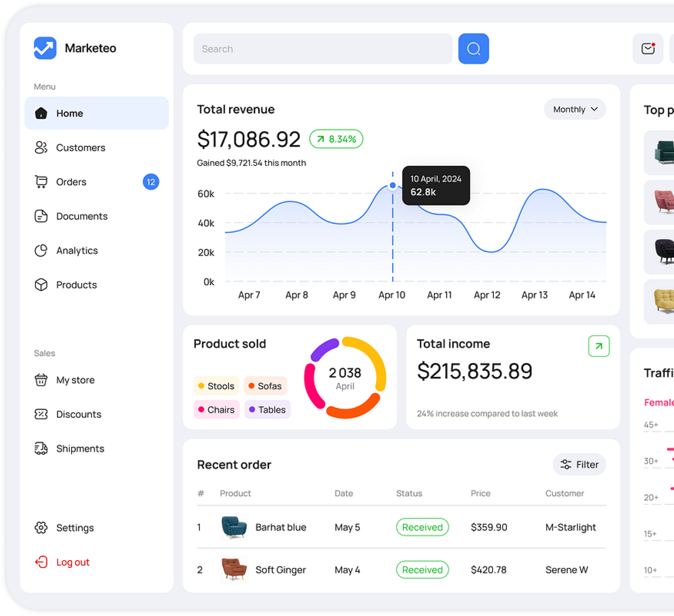Open Settings label in sidebar

[75, 528]
